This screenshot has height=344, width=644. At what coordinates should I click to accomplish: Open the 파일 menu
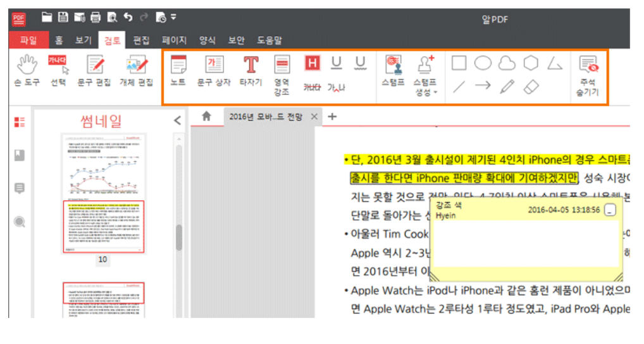28,40
